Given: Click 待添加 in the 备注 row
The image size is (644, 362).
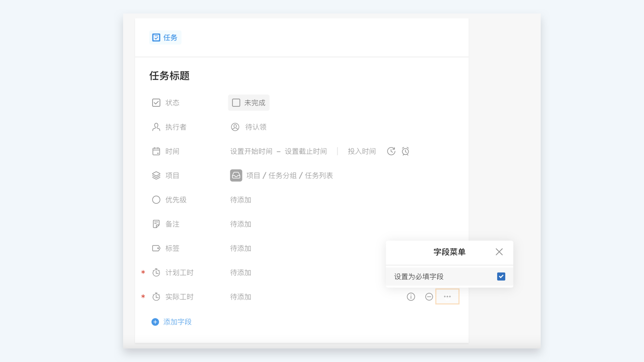Looking at the screenshot, I should tap(241, 224).
